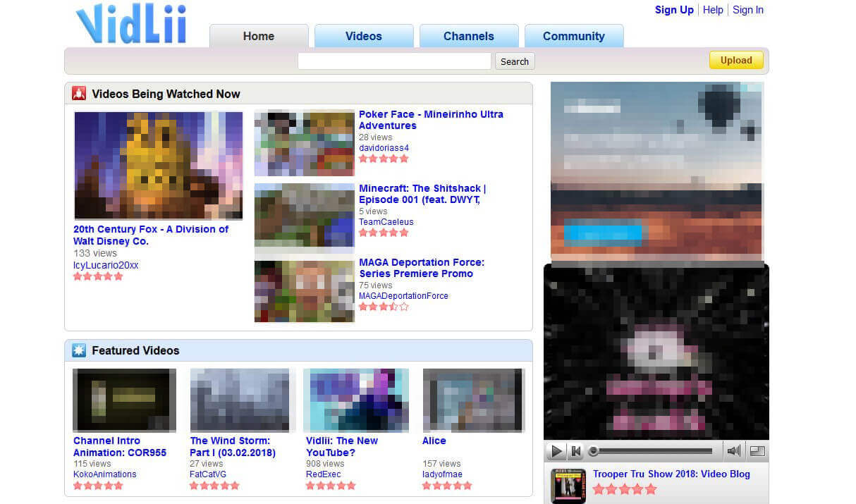Screen dimensions: 856x504
Task: Click the yellow Upload button
Action: [735, 61]
